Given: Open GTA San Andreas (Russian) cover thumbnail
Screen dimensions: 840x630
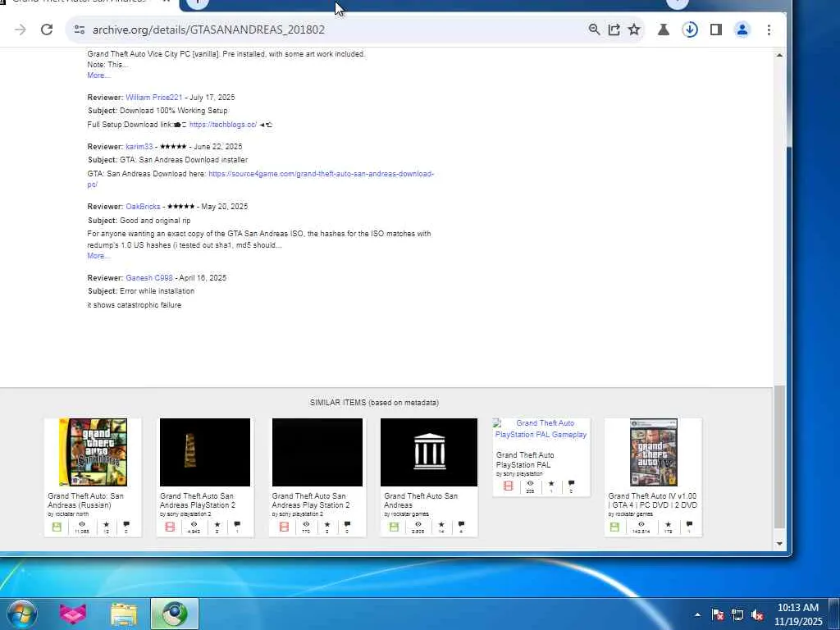Looking at the screenshot, I should pos(94,452).
